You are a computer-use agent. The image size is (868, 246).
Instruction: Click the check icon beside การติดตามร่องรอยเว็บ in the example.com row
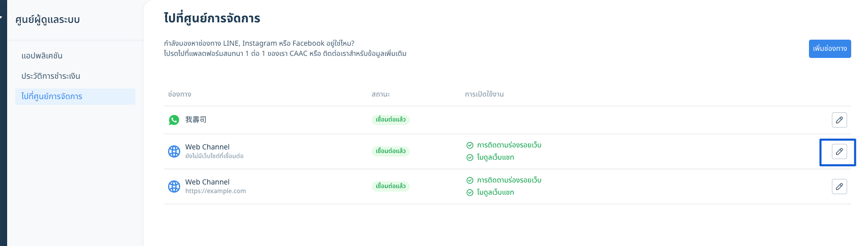pyautogui.click(x=470, y=180)
